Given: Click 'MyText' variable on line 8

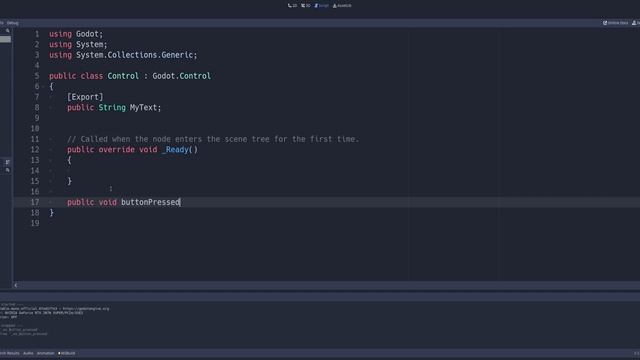Looking at the screenshot, I should pos(143,107).
